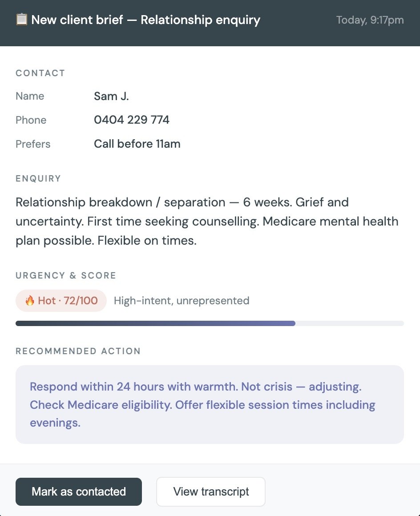Click URGENCY & SCORE heading

coord(66,275)
